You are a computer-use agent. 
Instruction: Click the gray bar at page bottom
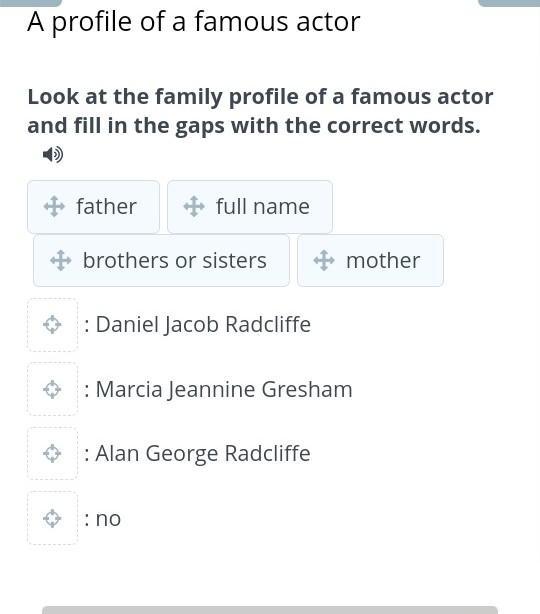point(270,610)
